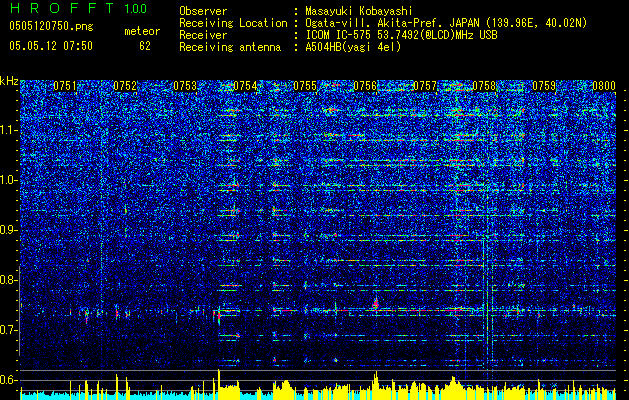Click the 'Receiving antenna' label
This screenshot has height=400, width=629.
click(230, 48)
